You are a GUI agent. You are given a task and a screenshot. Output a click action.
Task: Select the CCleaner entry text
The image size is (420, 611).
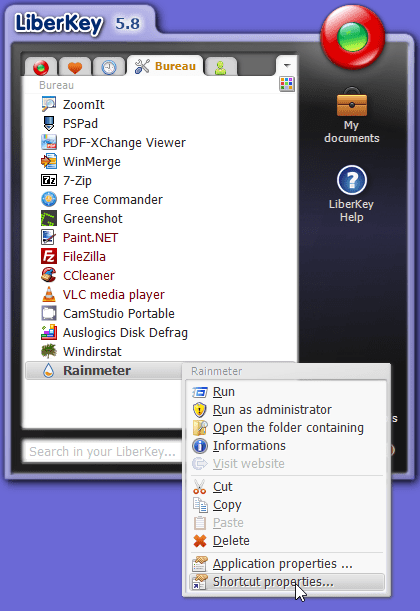click(89, 275)
